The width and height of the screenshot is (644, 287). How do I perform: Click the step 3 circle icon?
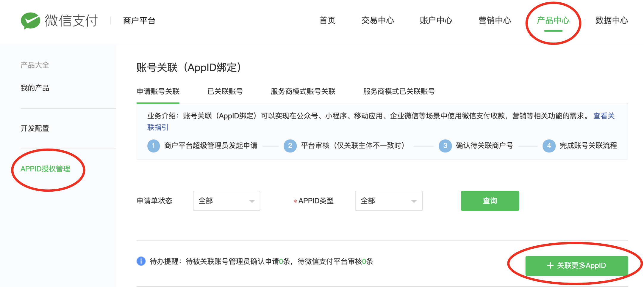(445, 146)
